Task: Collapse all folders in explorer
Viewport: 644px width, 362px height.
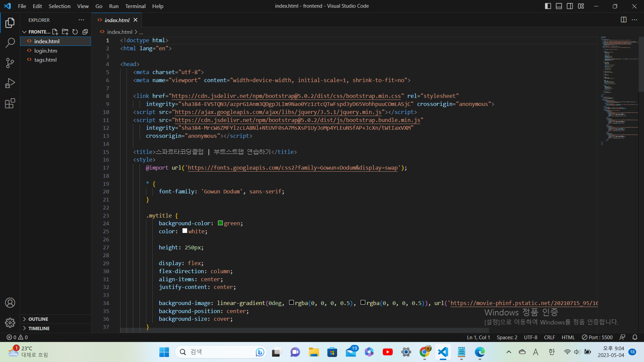Action: pyautogui.click(x=85, y=32)
